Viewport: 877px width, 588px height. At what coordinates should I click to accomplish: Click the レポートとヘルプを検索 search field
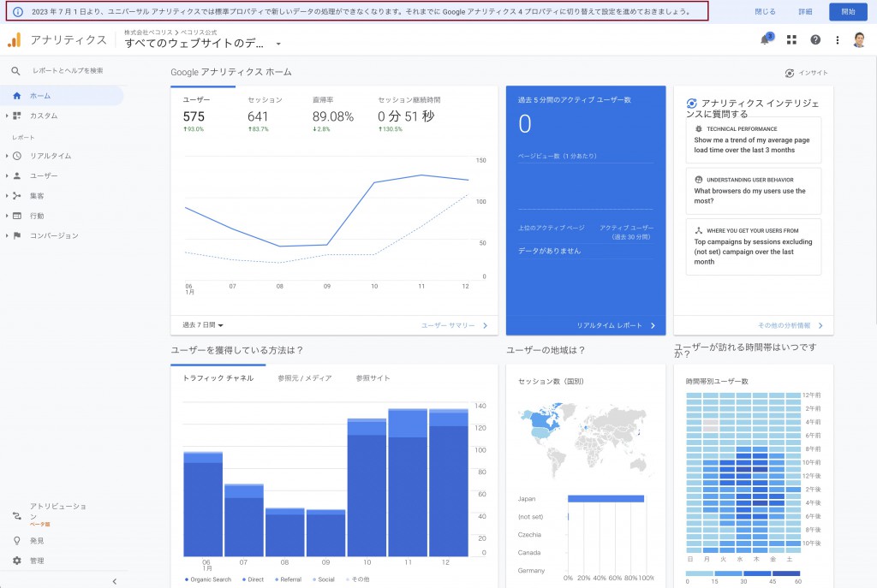point(68,71)
